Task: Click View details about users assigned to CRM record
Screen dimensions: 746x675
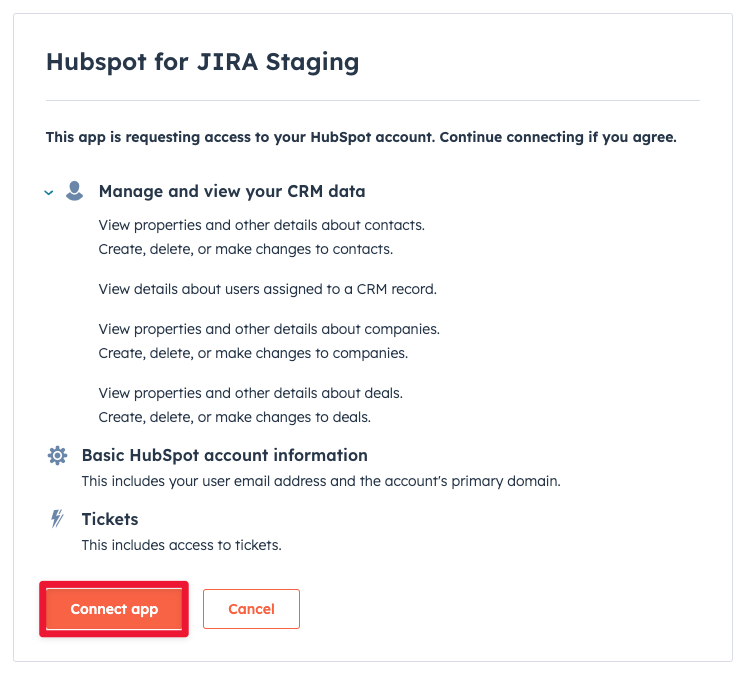Action: pos(268,289)
